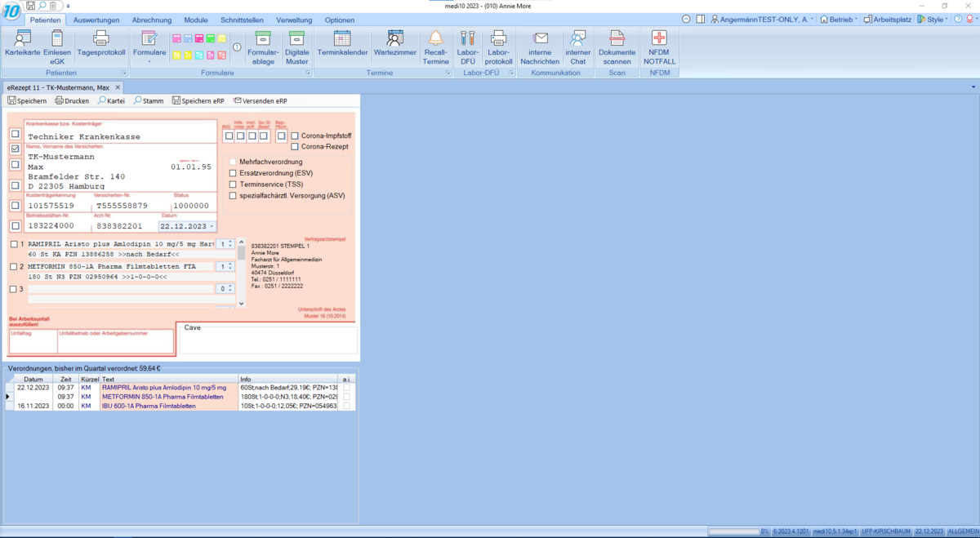980x538 pixels.
Task: Click the quick access save icon
Action: coord(30,6)
